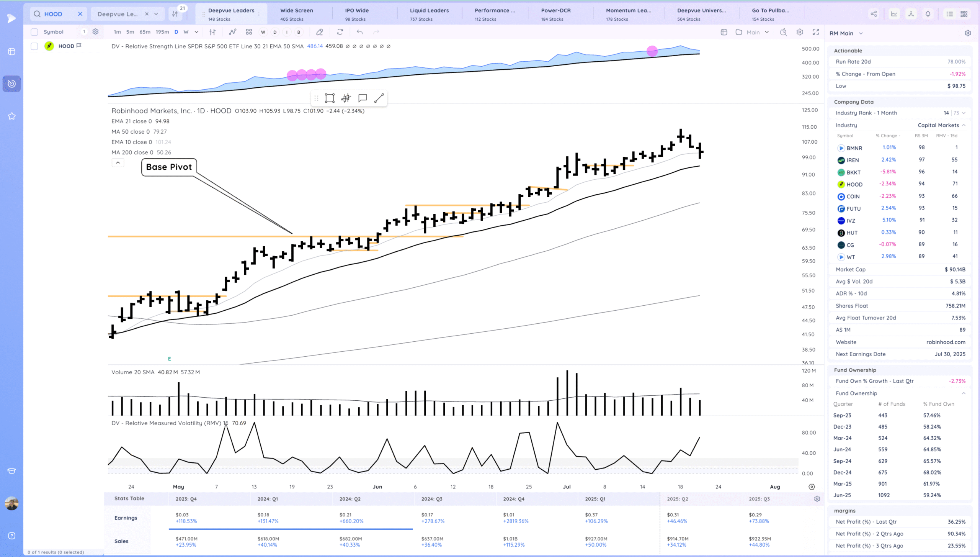Image resolution: width=980 pixels, height=557 pixels.
Task: Open the robinhood.com website link
Action: pyautogui.click(x=946, y=342)
